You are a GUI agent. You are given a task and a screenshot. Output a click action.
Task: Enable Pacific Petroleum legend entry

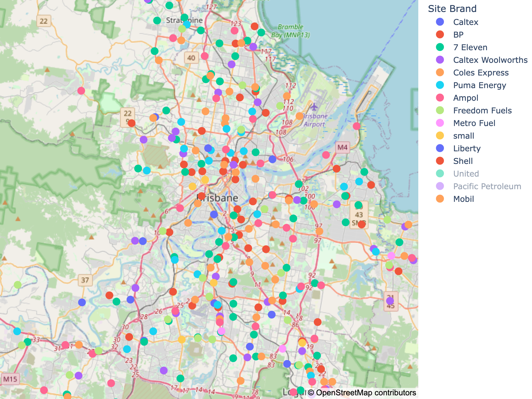coord(487,187)
